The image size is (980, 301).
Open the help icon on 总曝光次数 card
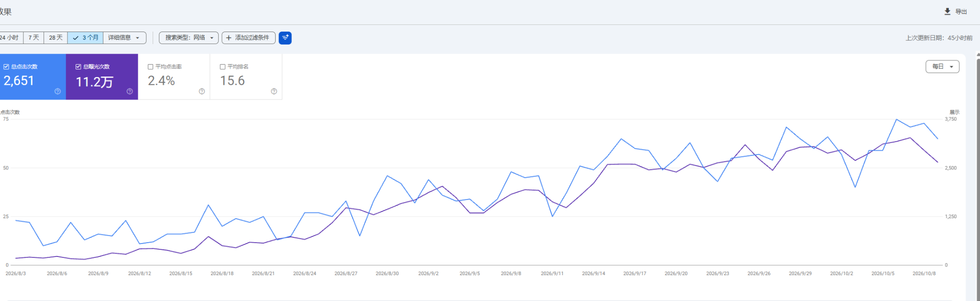[x=130, y=91]
